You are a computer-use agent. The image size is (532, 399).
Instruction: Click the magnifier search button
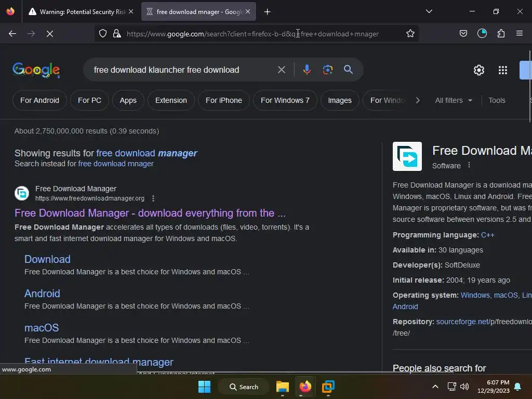pyautogui.click(x=348, y=70)
